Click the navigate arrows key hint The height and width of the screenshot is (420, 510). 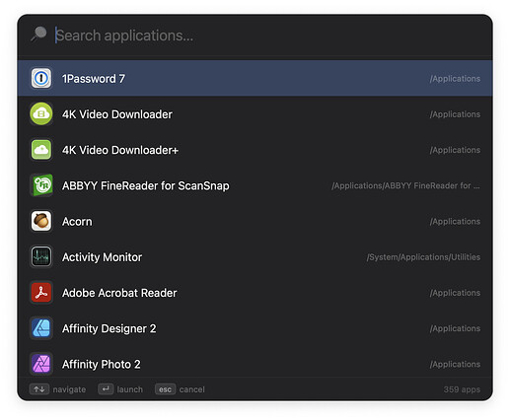click(x=57, y=389)
